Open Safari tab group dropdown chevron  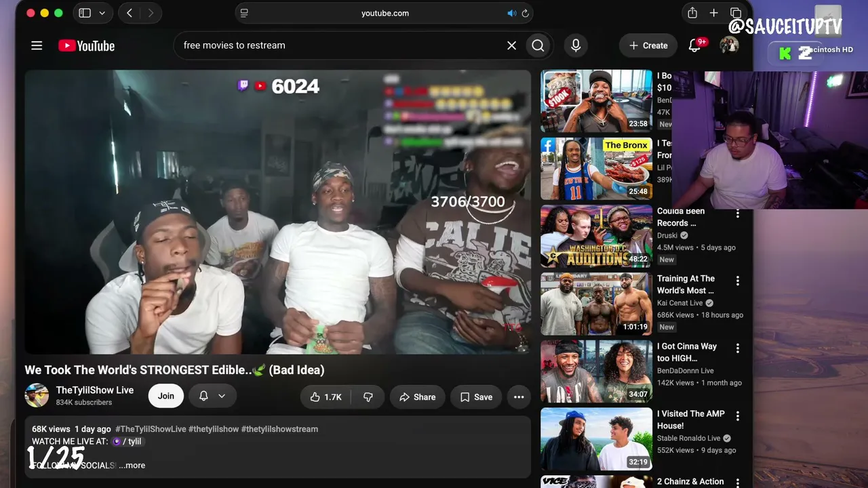click(102, 13)
